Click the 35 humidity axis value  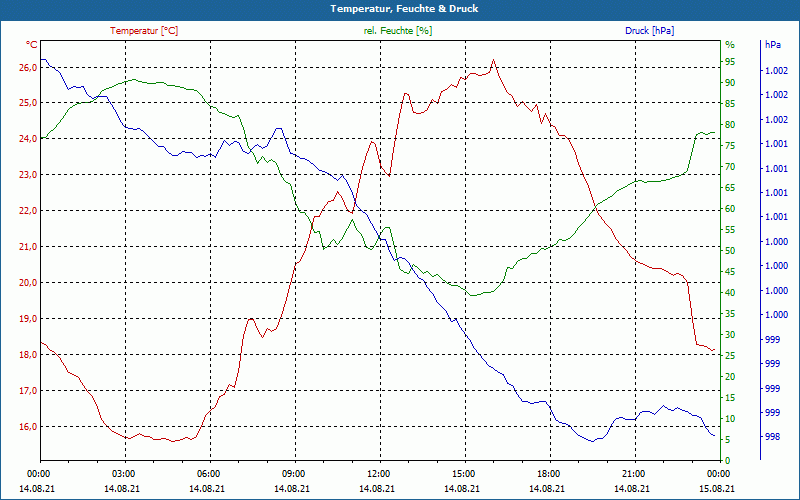pos(730,314)
